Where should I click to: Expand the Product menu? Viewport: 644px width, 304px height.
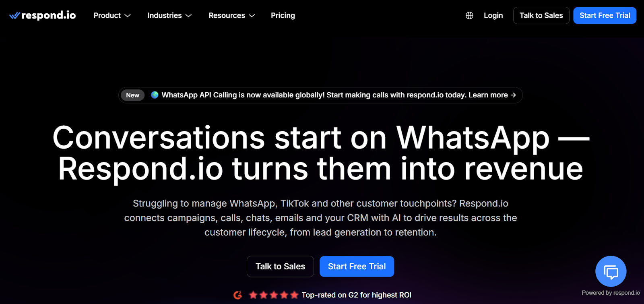click(x=112, y=15)
